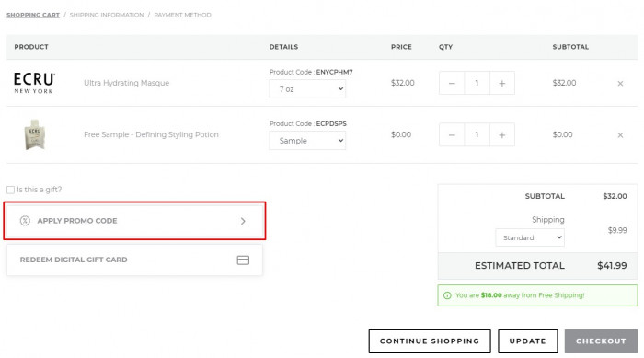Click the $9.99 shipping cost
The width and height of the screenshot is (644, 358).
(617, 230)
